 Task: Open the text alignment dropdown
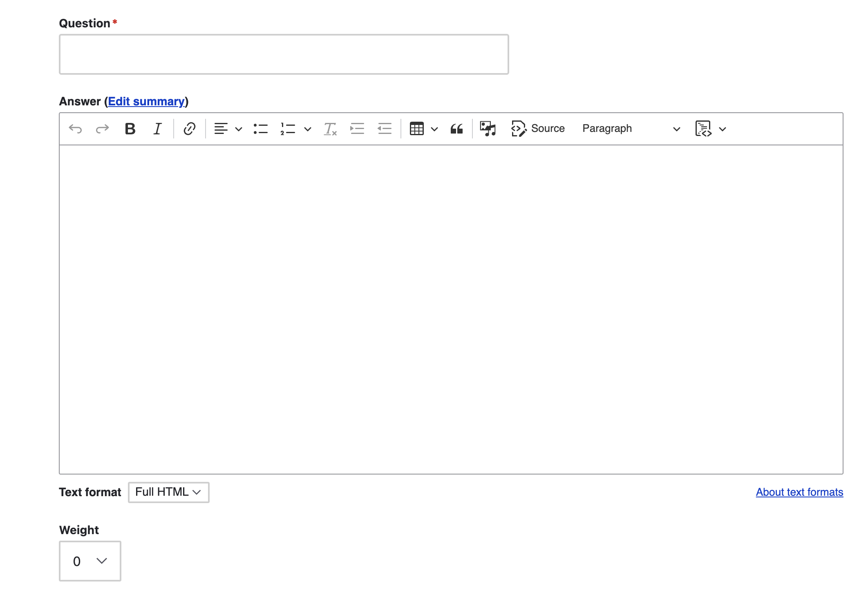point(239,129)
